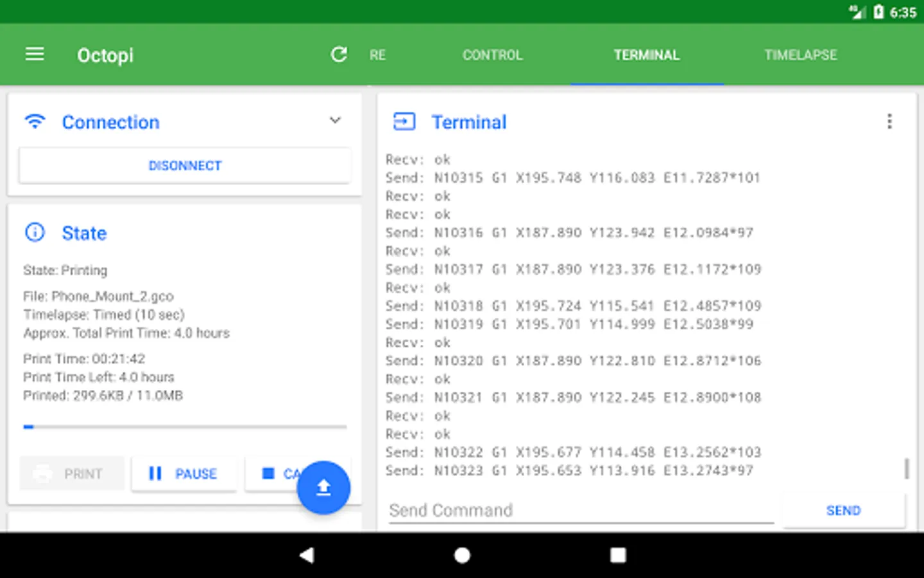The image size is (924, 578).
Task: Click the terminal line N10322
Action: [573, 452]
